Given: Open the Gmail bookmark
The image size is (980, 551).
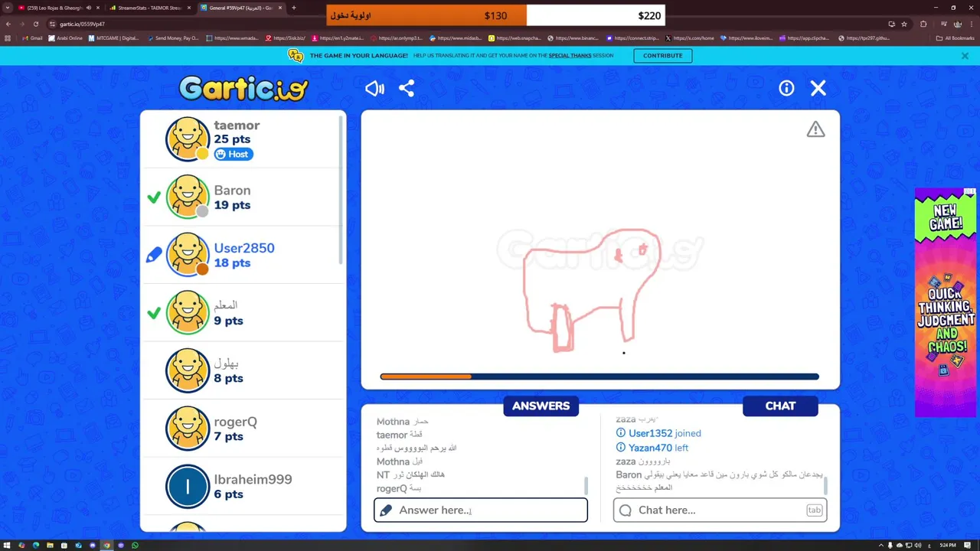Looking at the screenshot, I should tap(33, 38).
